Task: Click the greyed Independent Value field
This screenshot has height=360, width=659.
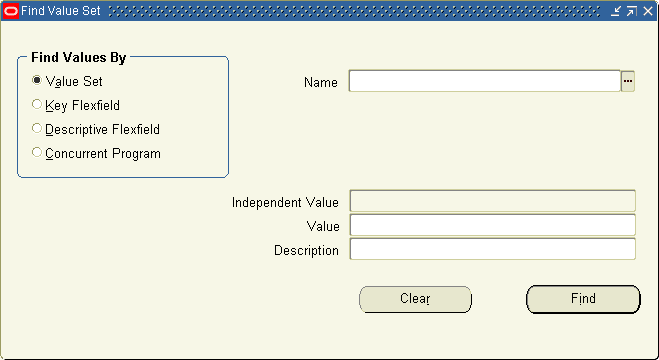Action: point(493,201)
